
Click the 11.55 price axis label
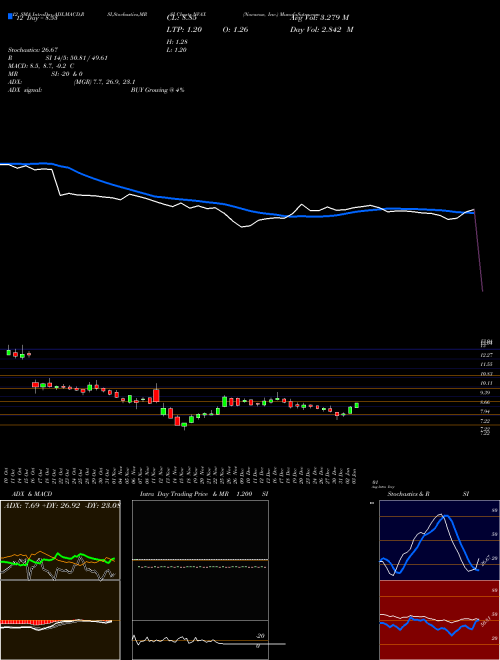(486, 364)
